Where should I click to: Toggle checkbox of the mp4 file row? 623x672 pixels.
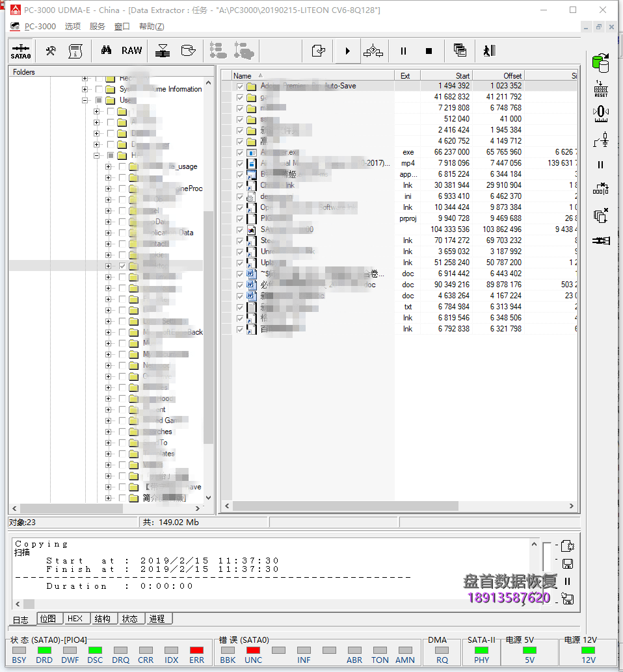click(x=240, y=164)
